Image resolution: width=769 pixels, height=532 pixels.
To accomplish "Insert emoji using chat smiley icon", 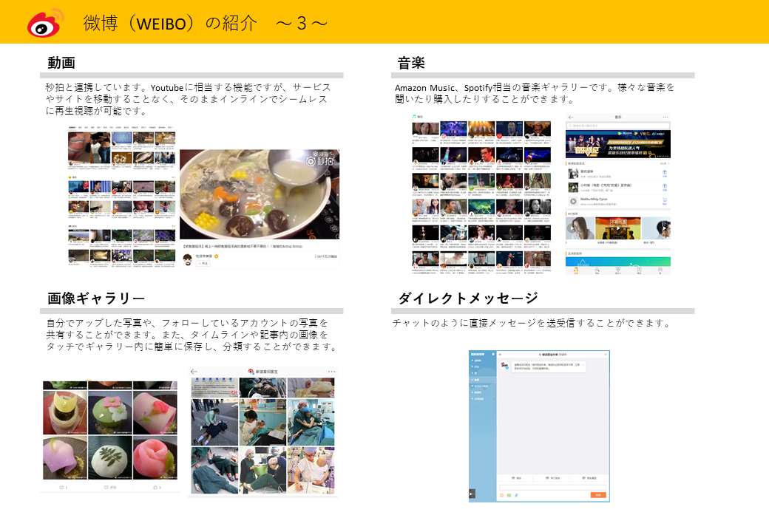I will click(x=501, y=495).
